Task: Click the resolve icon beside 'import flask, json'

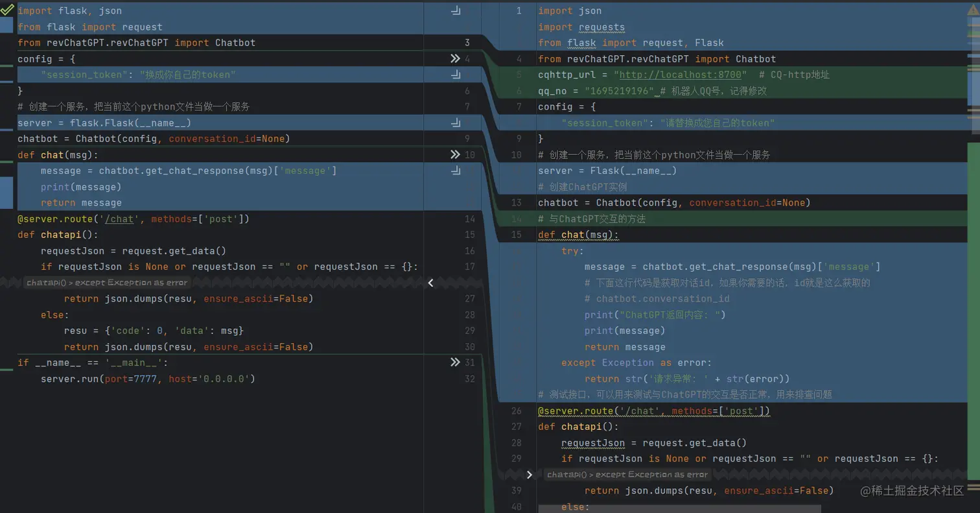Action: point(456,10)
